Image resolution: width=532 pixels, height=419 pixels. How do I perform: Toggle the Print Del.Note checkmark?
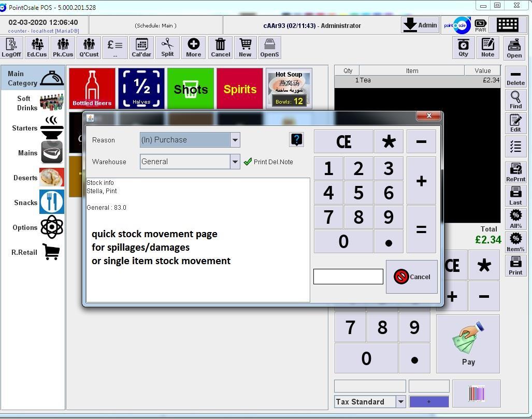248,162
